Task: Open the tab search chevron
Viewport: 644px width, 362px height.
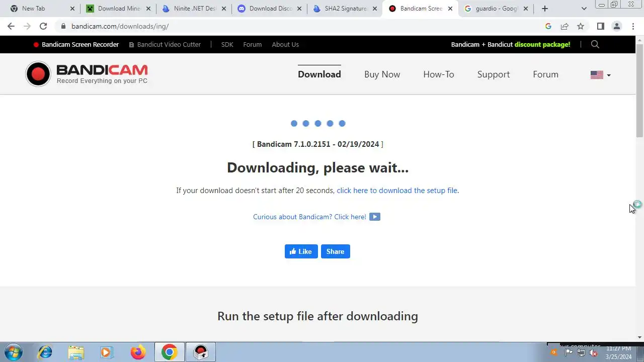Action: (x=584, y=9)
